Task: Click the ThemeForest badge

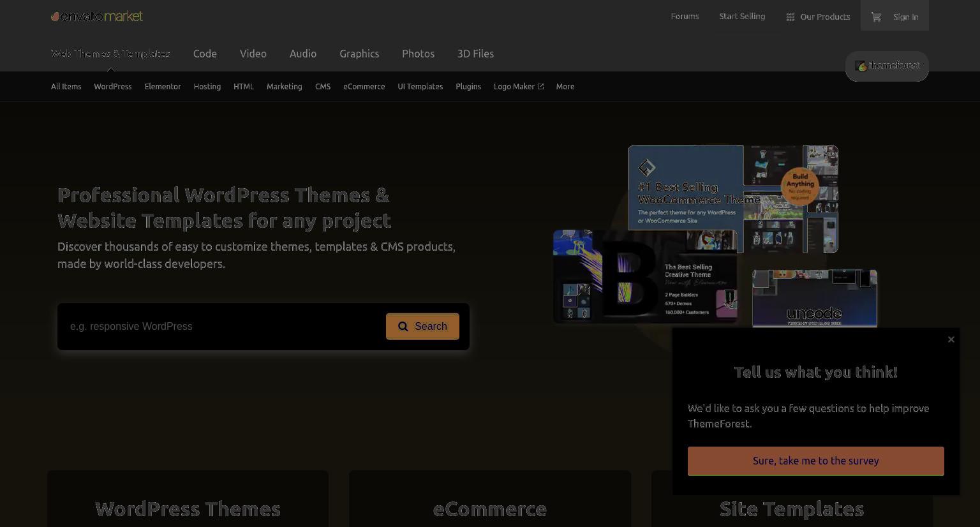Action: 887,66
